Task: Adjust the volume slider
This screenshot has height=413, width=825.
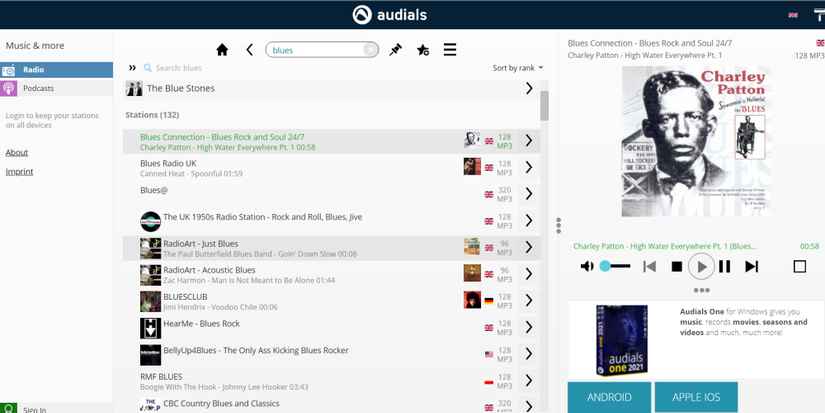Action: [x=615, y=266]
